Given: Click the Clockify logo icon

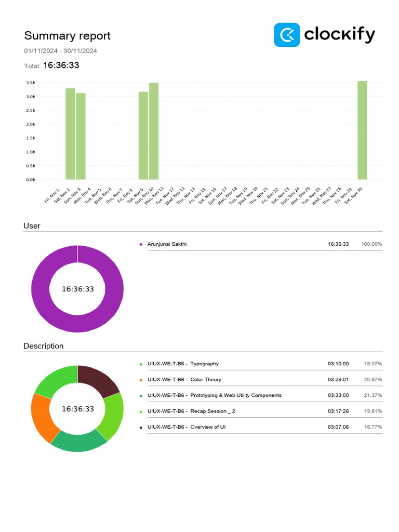Looking at the screenshot, I should [x=287, y=35].
